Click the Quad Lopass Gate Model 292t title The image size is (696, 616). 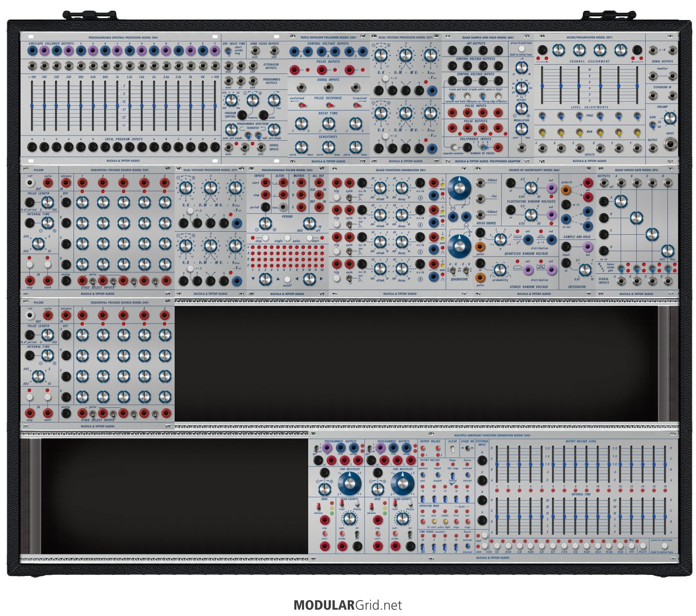click(636, 170)
